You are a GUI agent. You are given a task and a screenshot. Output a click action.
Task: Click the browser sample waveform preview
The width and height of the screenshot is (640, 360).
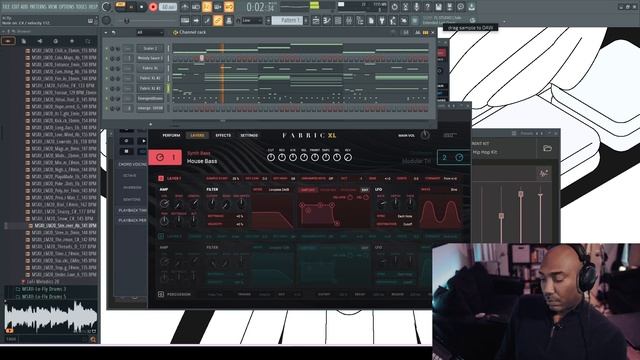[x=51, y=317]
